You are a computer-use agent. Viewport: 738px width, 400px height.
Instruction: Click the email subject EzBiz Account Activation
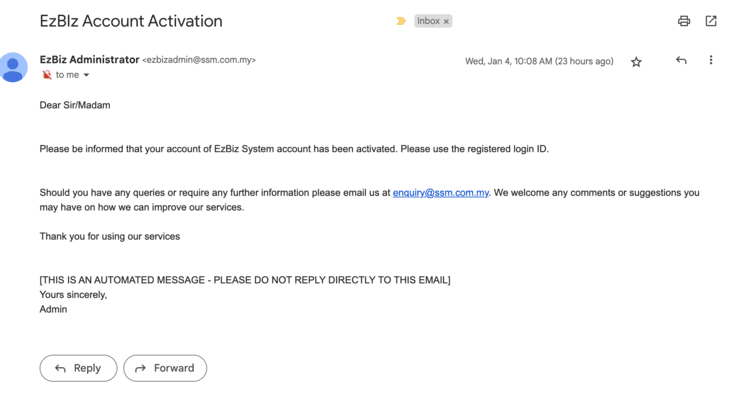coord(131,21)
